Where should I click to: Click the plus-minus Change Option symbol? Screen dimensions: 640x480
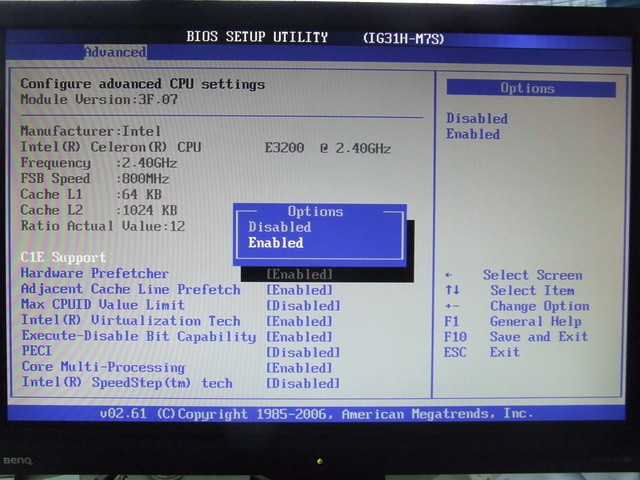[x=451, y=306]
